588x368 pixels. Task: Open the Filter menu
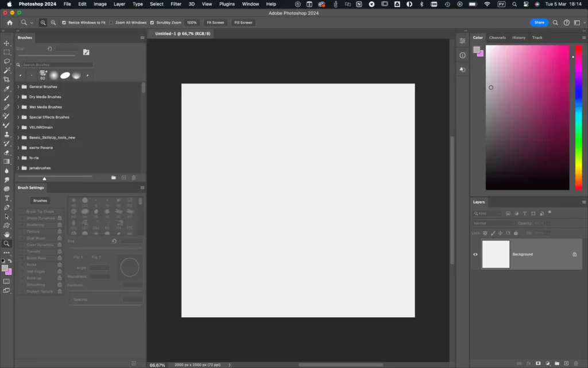(x=176, y=4)
